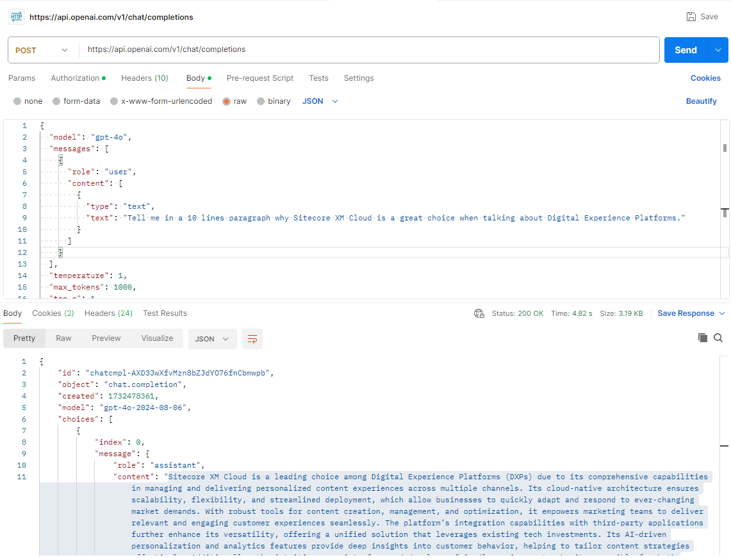This screenshot has height=560, width=731.
Task: Copy the response with the copy icon
Action: click(x=703, y=338)
